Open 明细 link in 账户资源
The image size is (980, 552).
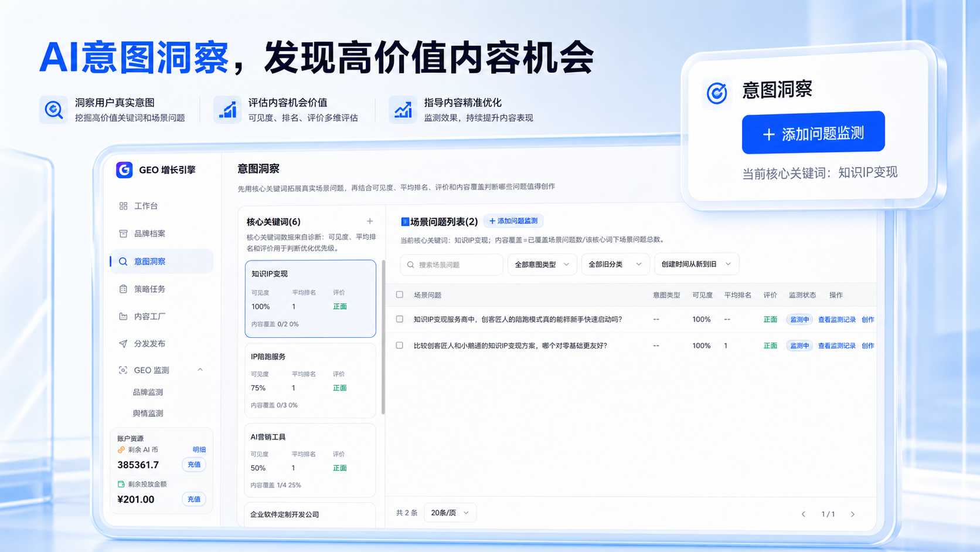[x=199, y=450]
